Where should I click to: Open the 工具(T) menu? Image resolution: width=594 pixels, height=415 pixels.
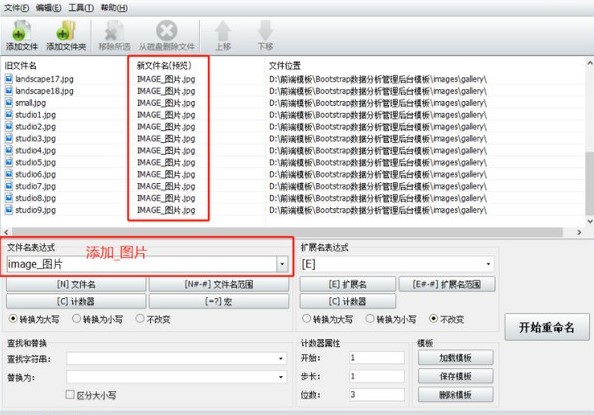click(x=81, y=8)
